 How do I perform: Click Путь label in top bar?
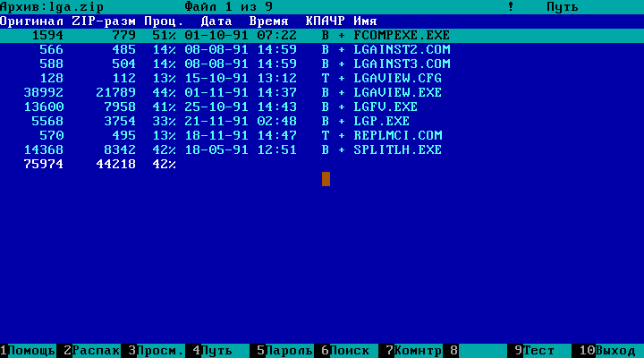pos(563,7)
